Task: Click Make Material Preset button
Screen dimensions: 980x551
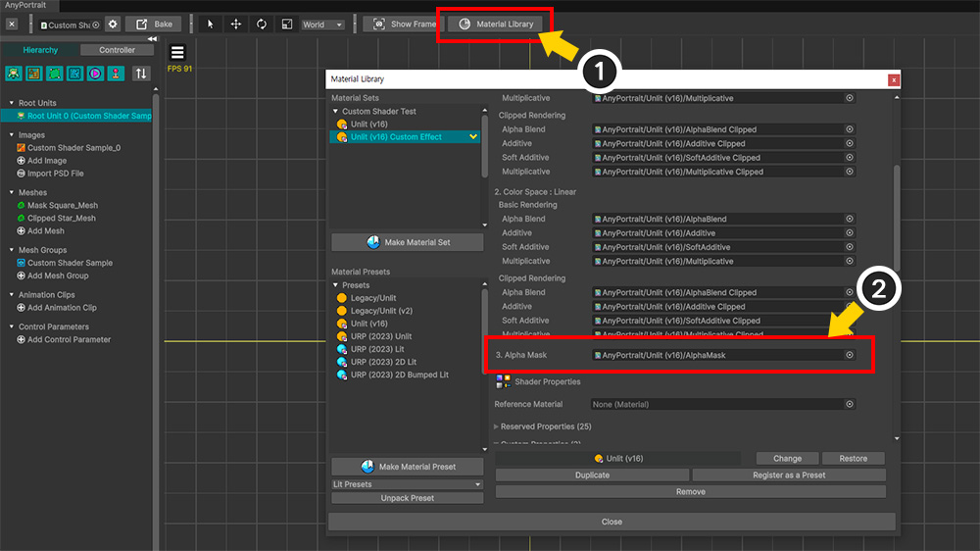Action: (x=407, y=467)
